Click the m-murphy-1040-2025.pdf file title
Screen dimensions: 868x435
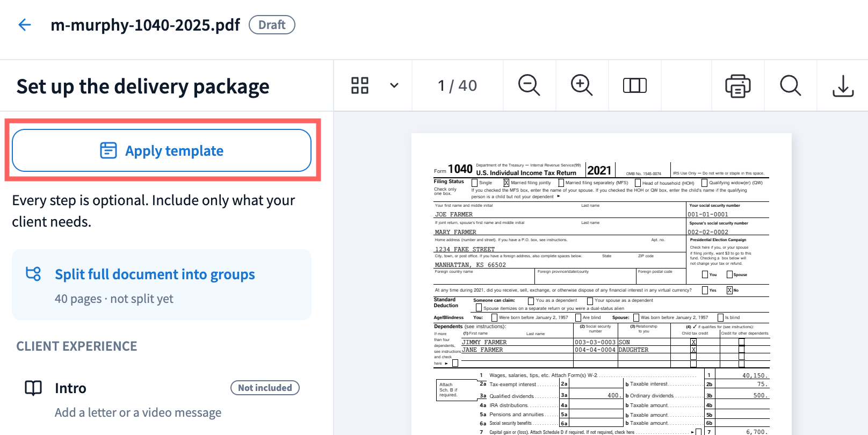145,25
